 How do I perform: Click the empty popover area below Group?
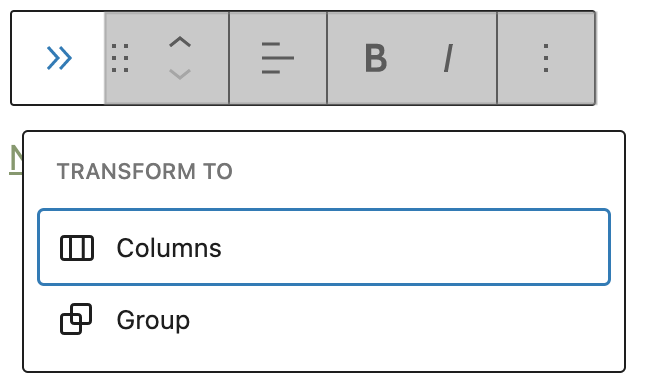(324, 361)
